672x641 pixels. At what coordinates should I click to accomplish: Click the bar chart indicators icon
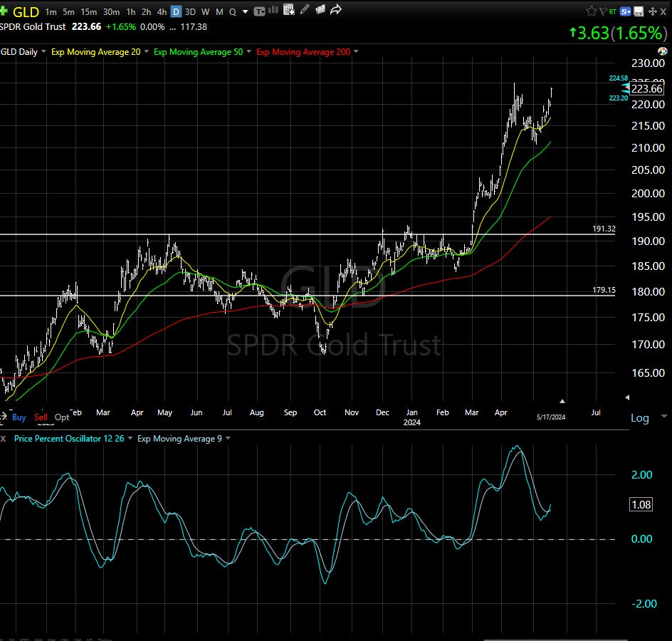[273, 10]
